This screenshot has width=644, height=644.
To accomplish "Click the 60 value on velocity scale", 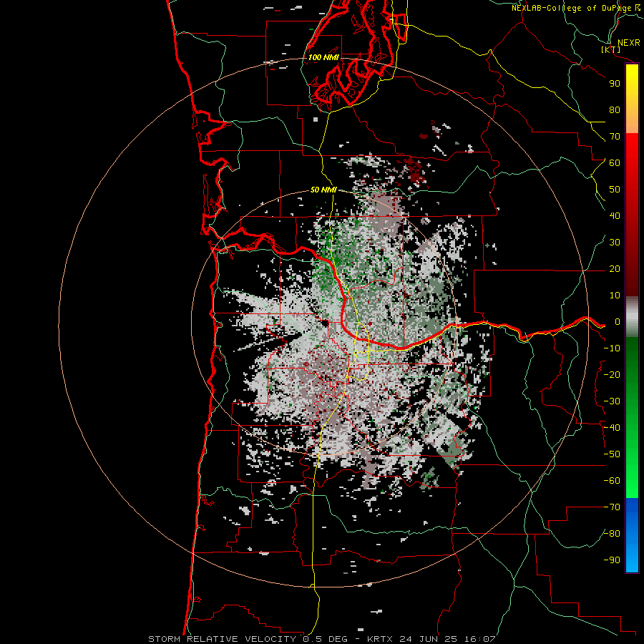I will click(615, 163).
